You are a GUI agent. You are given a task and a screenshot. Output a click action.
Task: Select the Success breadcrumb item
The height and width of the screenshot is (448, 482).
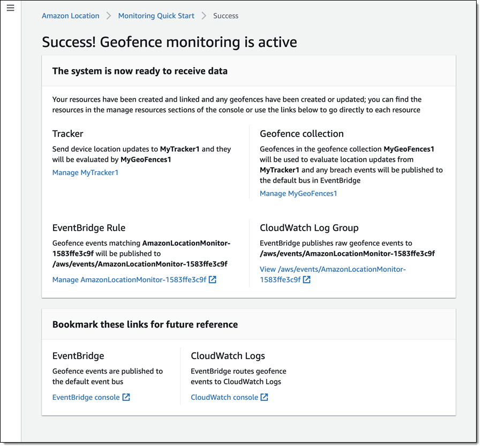pos(225,16)
